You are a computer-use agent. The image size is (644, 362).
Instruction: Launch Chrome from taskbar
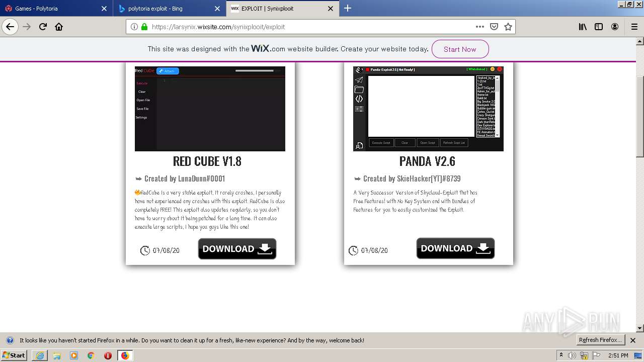click(x=91, y=355)
